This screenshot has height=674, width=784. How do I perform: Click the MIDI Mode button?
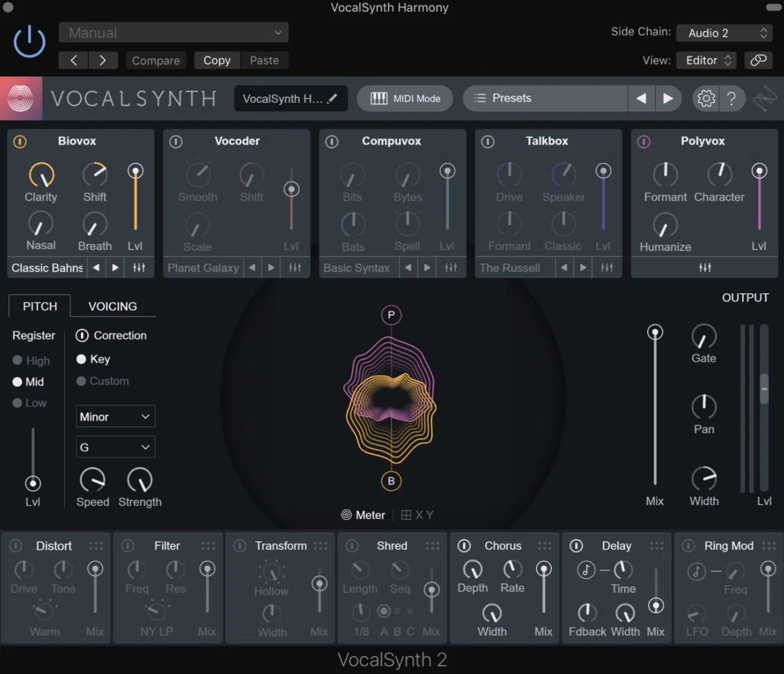click(x=405, y=99)
